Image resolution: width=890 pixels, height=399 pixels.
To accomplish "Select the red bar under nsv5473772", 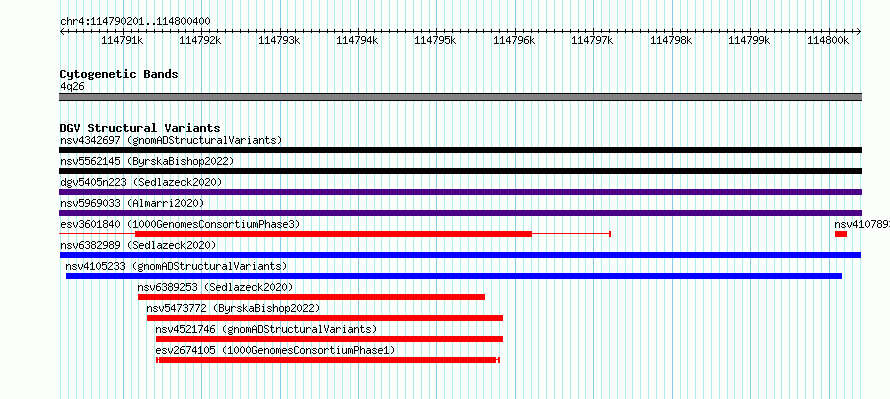I will 325,318.
